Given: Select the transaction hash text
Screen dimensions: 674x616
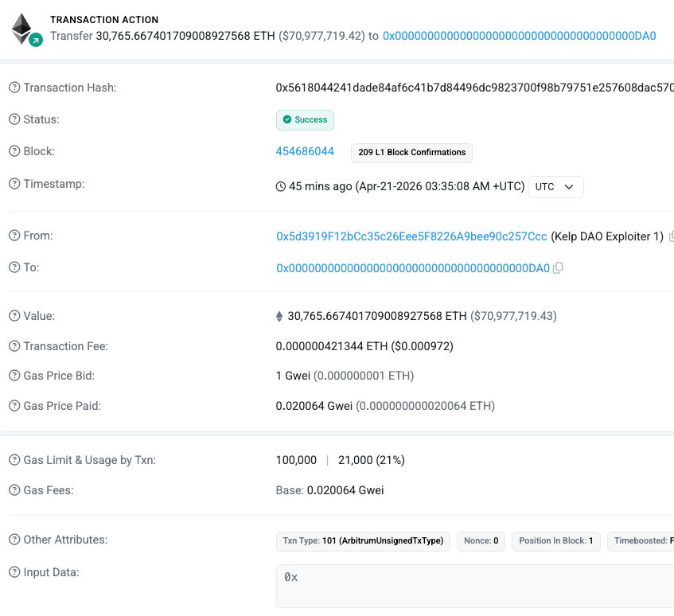Looking at the screenshot, I should [x=474, y=88].
